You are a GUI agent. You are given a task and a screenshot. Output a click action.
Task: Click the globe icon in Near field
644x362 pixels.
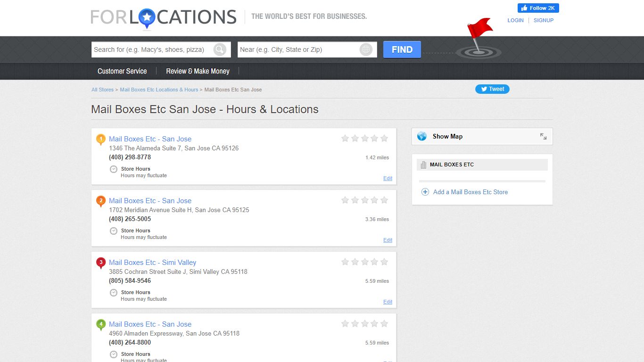pos(366,49)
